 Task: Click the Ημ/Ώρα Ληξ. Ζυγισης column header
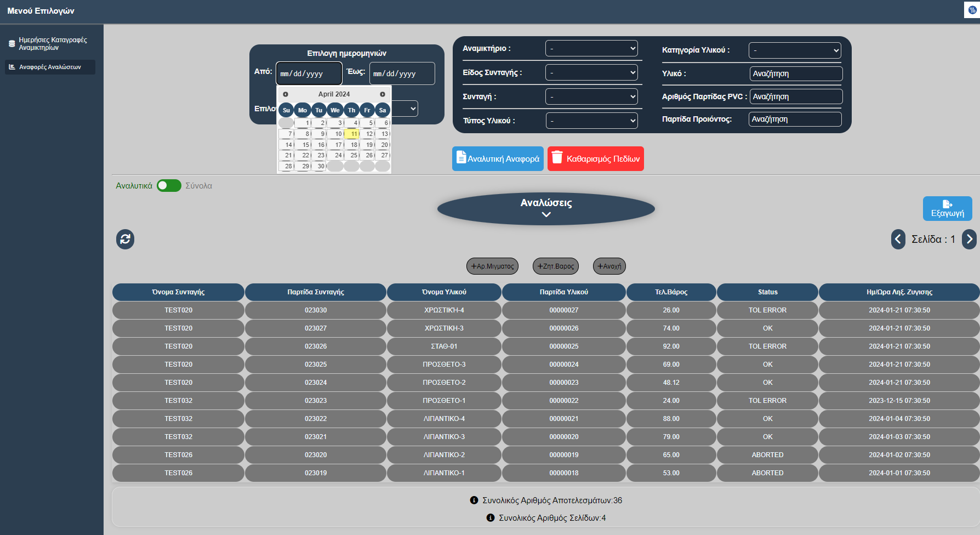[x=899, y=292]
